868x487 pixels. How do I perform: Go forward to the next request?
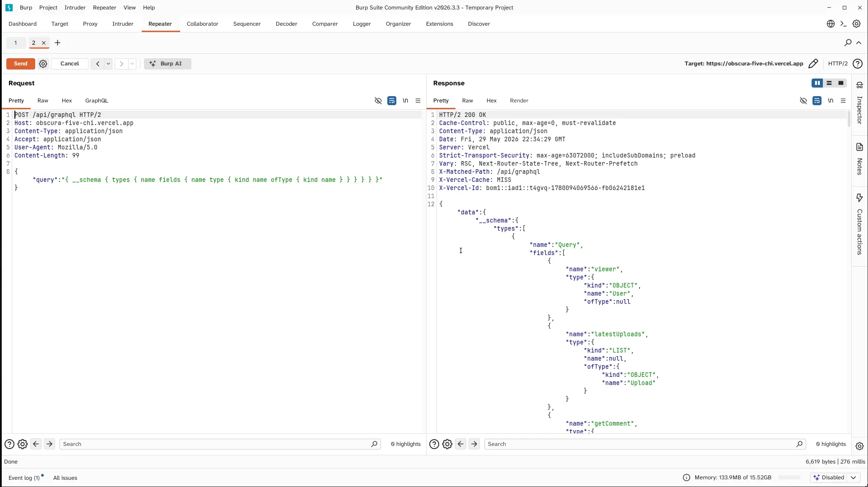121,64
